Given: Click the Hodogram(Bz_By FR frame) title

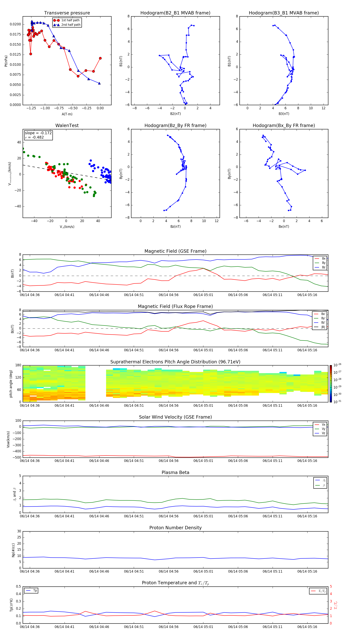Looking at the screenshot, I should [x=175, y=125].
